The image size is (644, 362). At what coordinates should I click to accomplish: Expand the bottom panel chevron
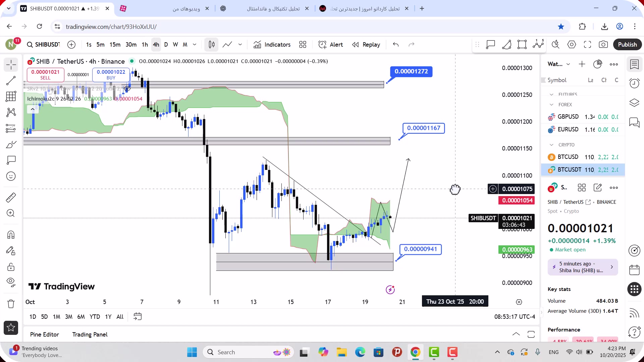click(516, 334)
